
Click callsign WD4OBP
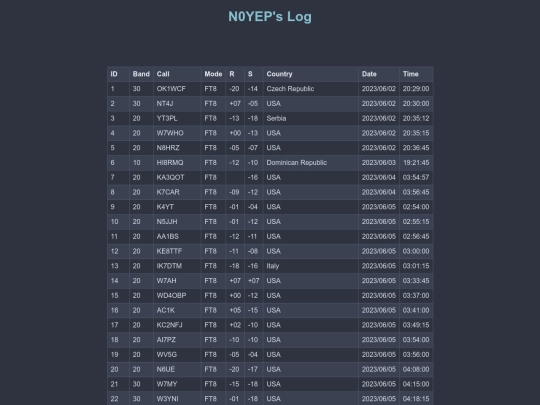click(x=172, y=296)
